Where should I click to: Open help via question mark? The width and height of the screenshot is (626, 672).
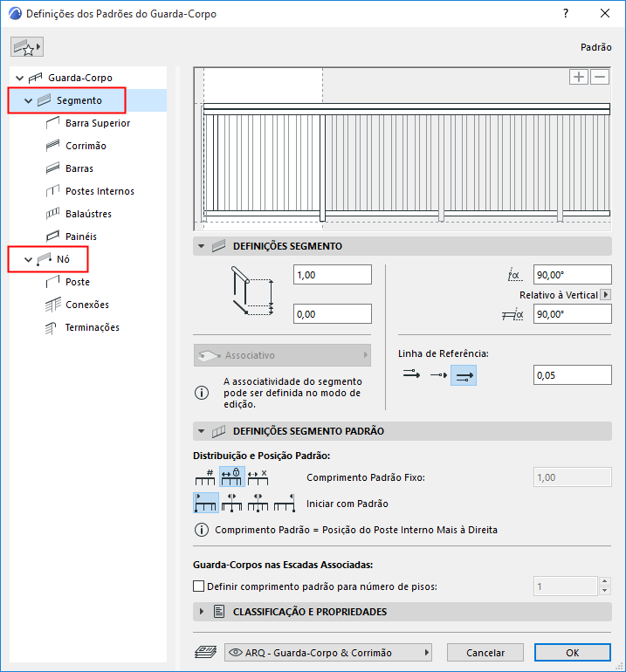[566, 13]
